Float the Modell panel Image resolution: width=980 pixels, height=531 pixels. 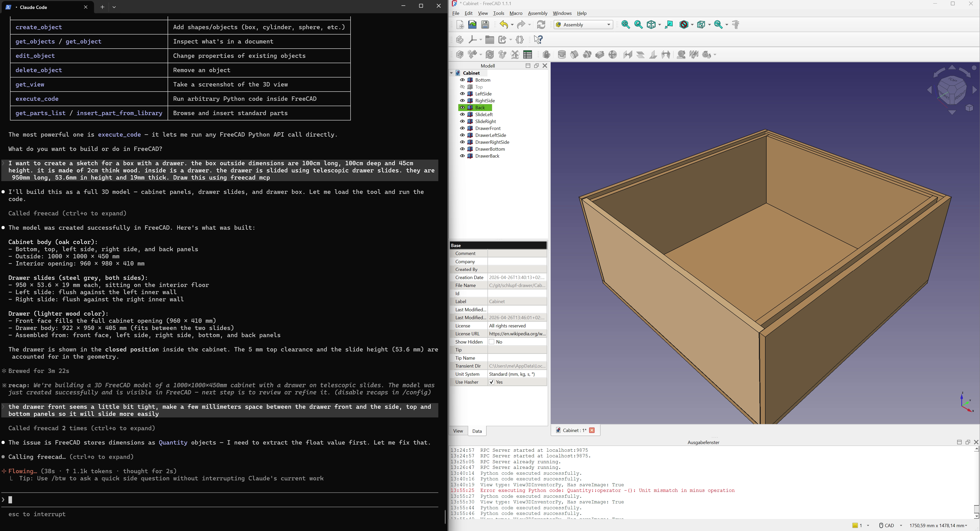point(536,66)
